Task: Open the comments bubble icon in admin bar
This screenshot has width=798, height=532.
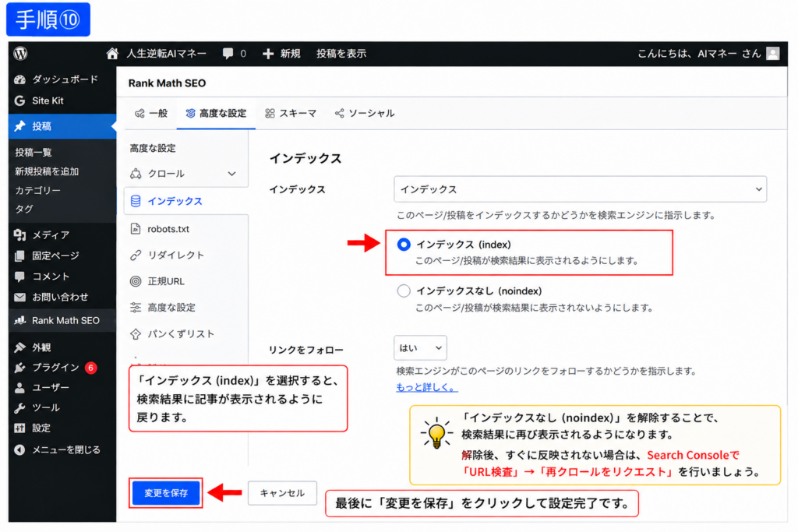Action: [x=228, y=54]
